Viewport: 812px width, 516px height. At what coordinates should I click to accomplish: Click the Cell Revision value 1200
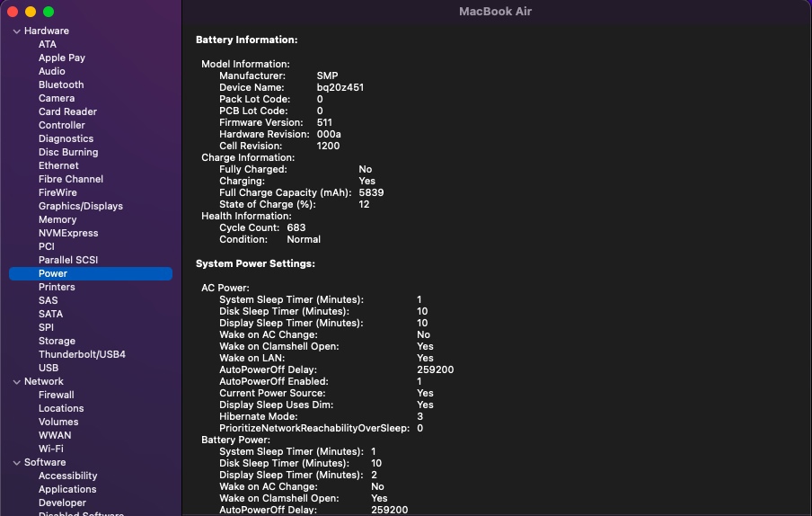[329, 147]
